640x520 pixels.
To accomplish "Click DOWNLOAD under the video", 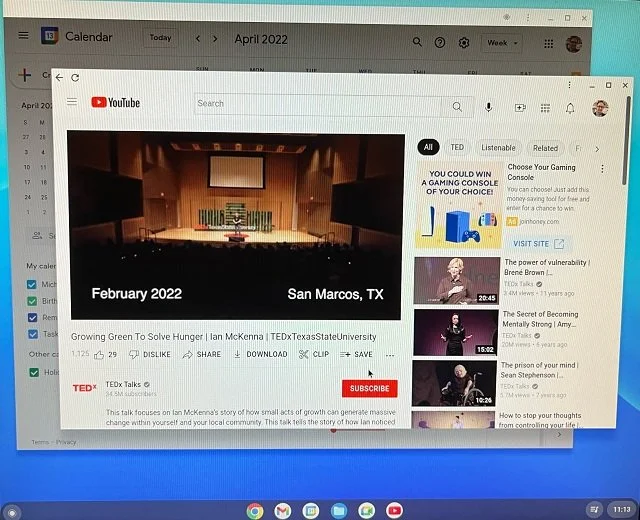I will coord(261,354).
